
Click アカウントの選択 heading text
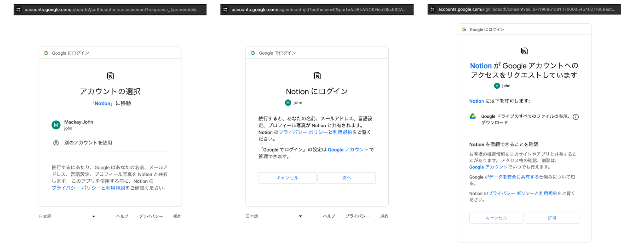coord(110,91)
